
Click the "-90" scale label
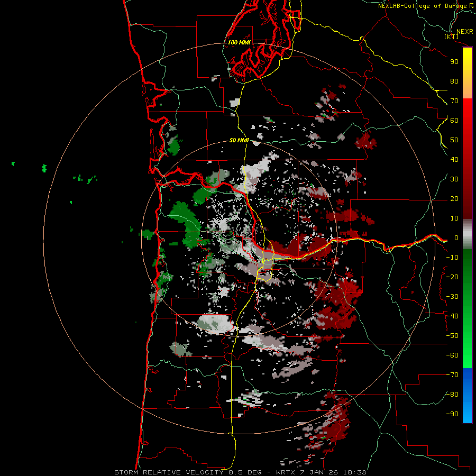[452, 414]
